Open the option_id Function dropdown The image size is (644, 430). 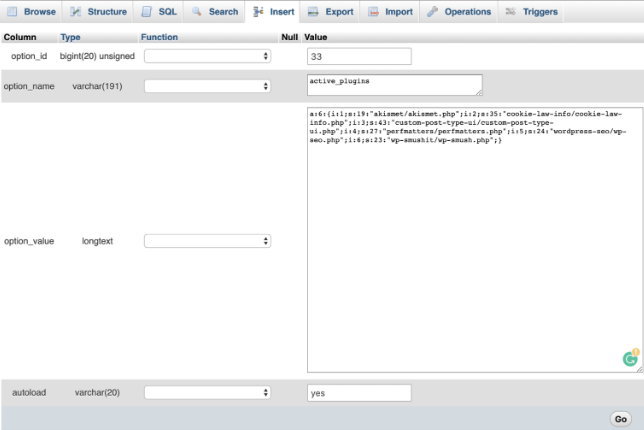(207, 56)
